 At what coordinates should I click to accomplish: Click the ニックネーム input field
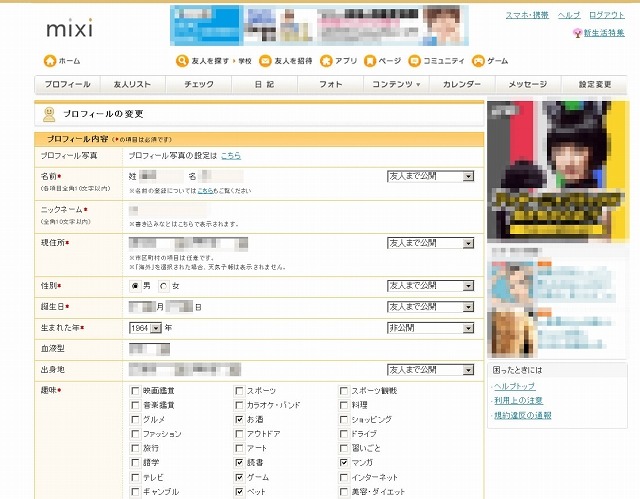tap(169, 211)
